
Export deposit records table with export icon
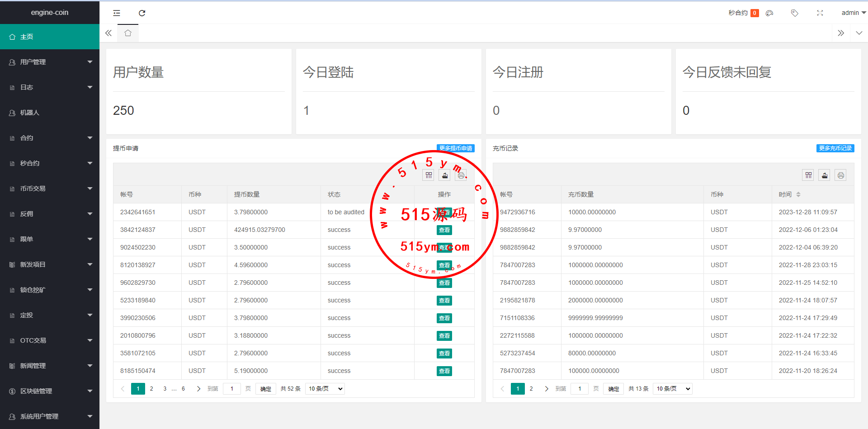point(825,175)
